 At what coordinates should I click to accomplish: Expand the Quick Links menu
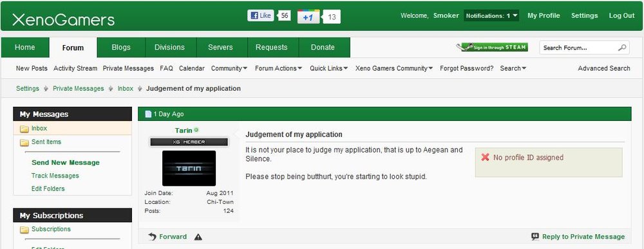coord(329,68)
